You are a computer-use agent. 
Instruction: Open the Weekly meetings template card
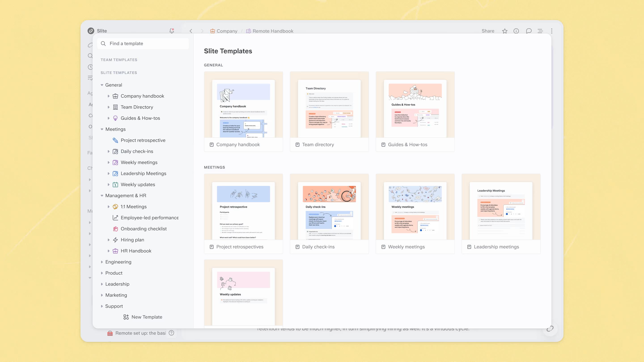pos(415,214)
